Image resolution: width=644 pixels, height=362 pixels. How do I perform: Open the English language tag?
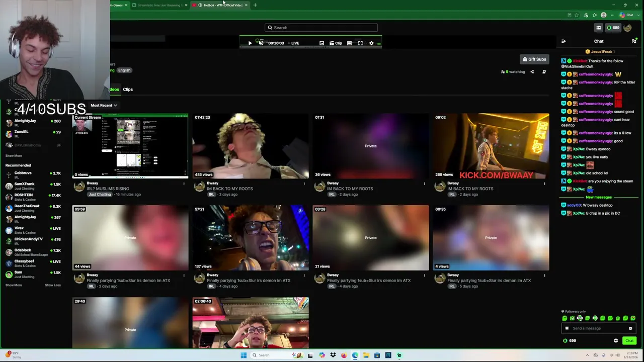pos(124,70)
